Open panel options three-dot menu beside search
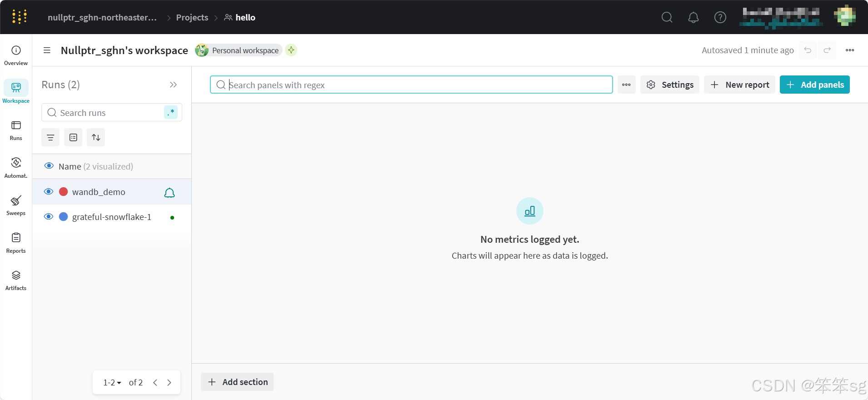This screenshot has height=400, width=868. [626, 85]
